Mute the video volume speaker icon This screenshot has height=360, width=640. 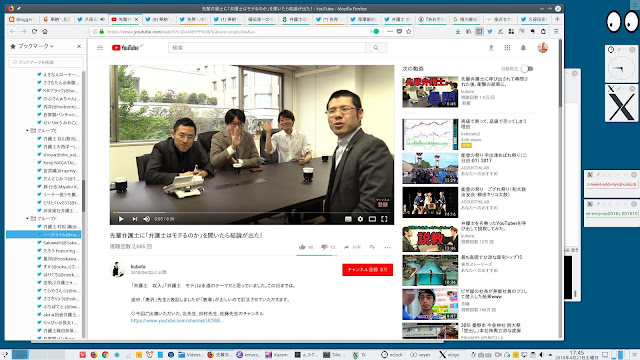click(x=147, y=219)
